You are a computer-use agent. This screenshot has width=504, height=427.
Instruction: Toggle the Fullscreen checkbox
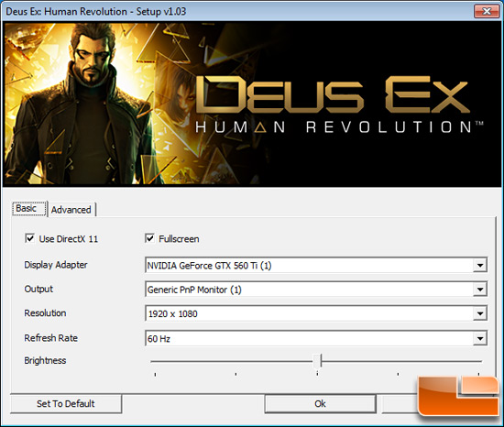149,238
